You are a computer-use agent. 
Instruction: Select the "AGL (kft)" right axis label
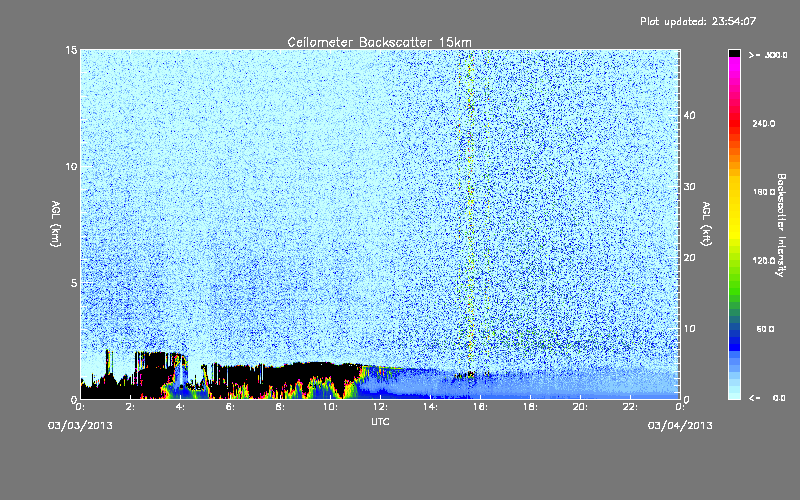pyautogui.click(x=706, y=224)
